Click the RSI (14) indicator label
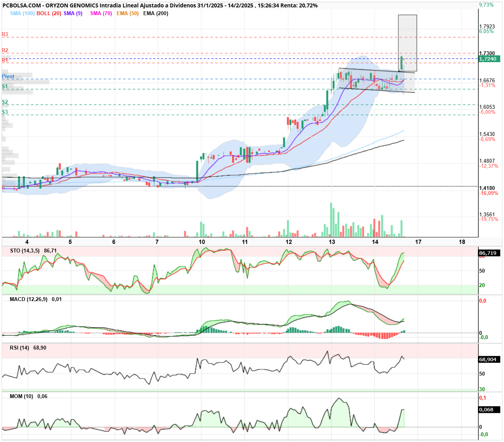The height and width of the screenshot is (442, 504). [19, 348]
